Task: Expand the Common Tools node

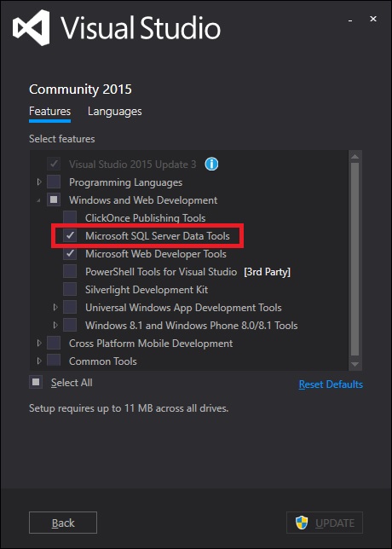Action: 39,361
